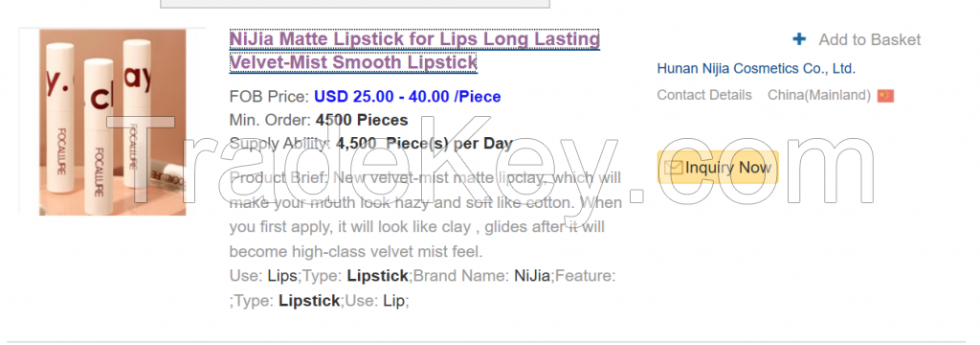This screenshot has width=980, height=345.
Task: Click the input box at the top edge
Action: (355, 4)
